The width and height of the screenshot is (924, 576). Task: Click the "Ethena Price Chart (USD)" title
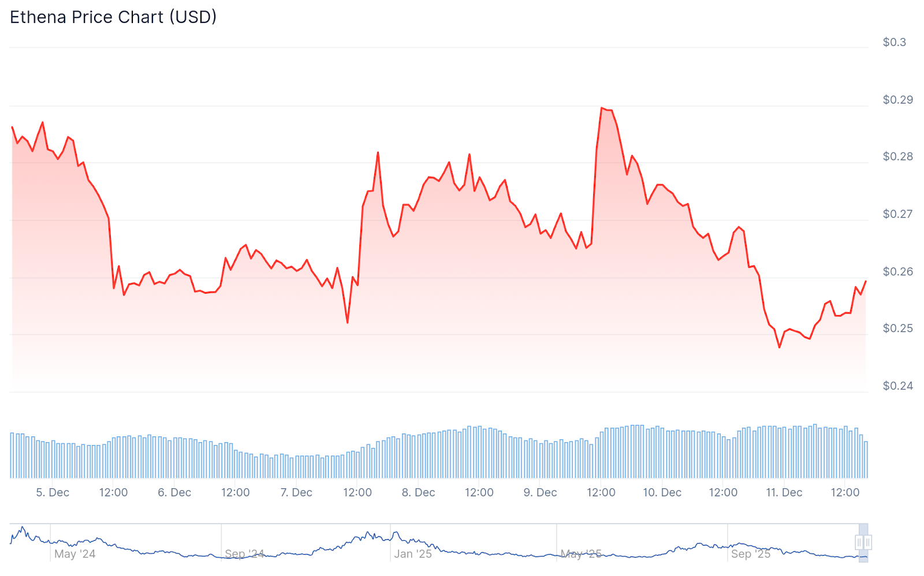pos(113,17)
